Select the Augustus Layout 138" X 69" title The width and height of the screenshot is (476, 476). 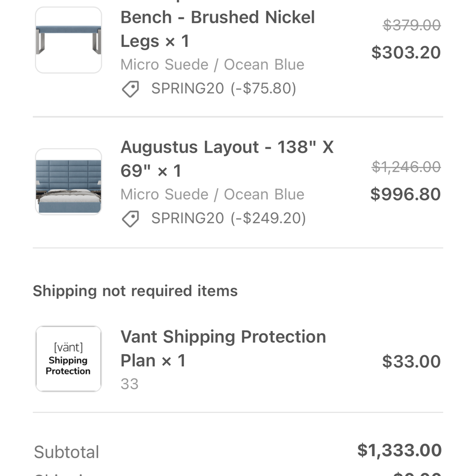pos(227,159)
